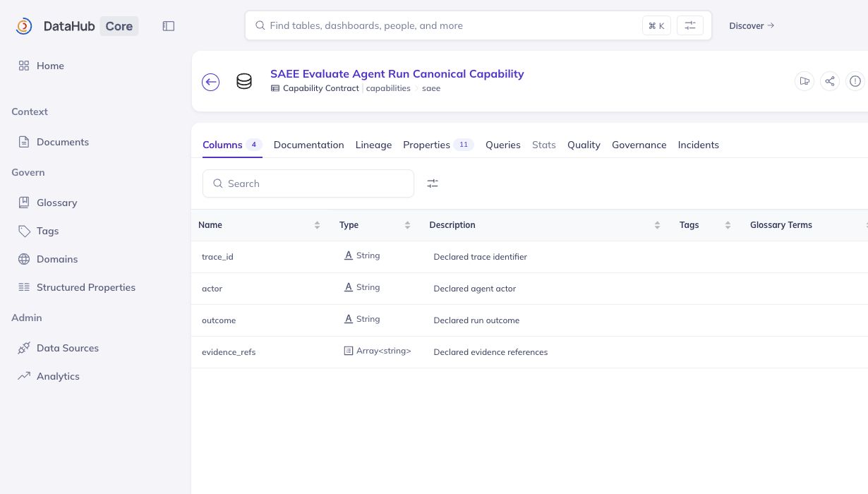The height and width of the screenshot is (494, 868).
Task: Click the ⌘K shortcut badge in search
Action: pyautogui.click(x=656, y=25)
